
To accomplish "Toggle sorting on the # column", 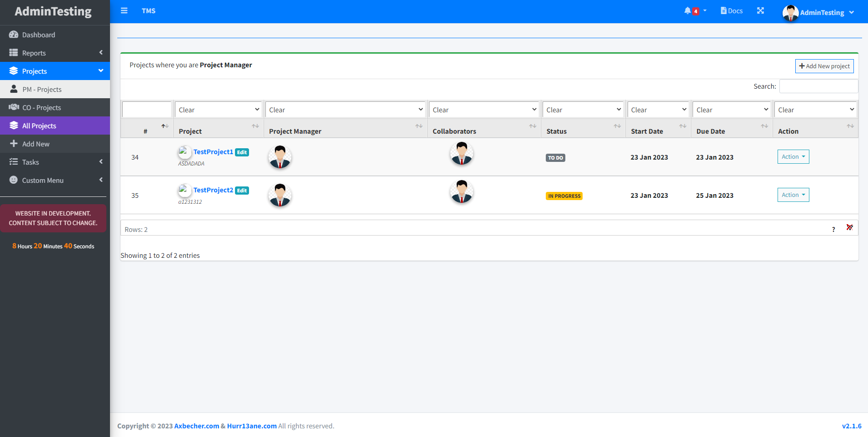I will pyautogui.click(x=165, y=126).
